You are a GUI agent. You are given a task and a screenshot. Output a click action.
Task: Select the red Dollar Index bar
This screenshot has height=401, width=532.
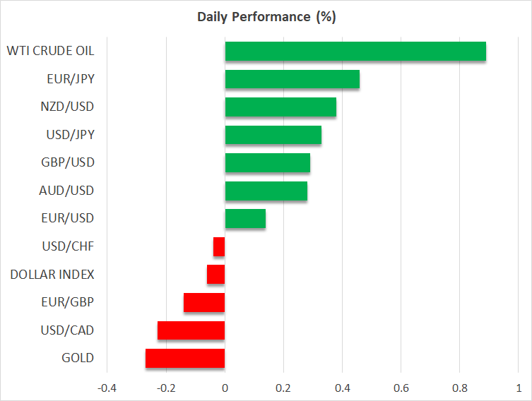(215, 275)
